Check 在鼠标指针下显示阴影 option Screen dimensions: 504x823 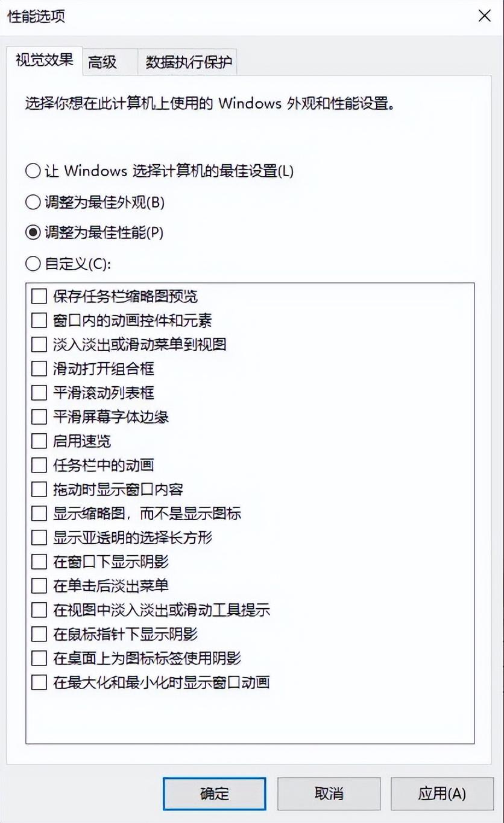tap(39, 634)
